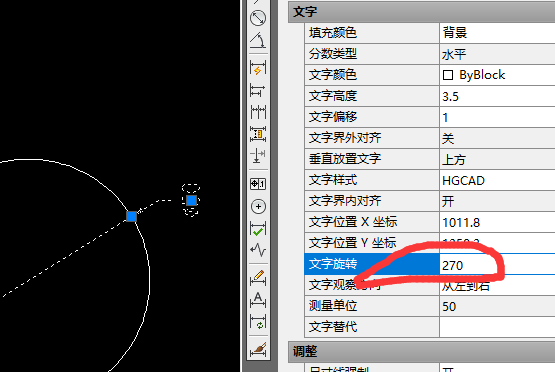Choose the Baseline dimension tool
Image resolution: width=555 pixels, height=372 pixels.
coord(258,90)
